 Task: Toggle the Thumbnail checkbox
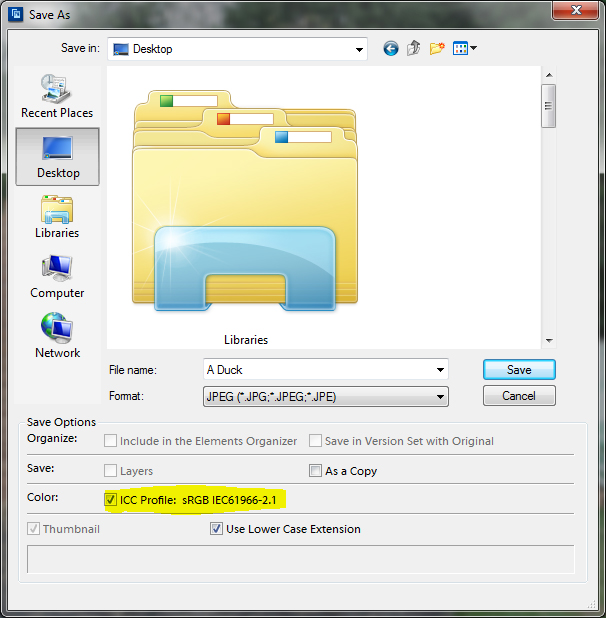coord(33,529)
